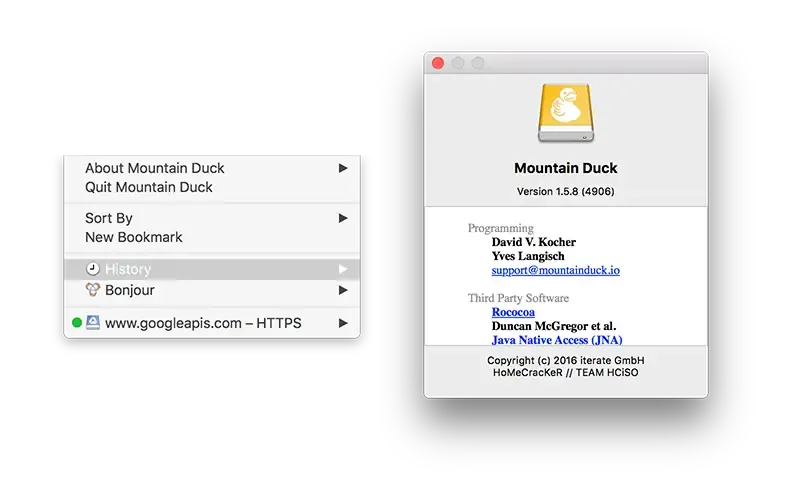Click the Mountain Duck yellow drive app icon
Screen dimensions: 800x500
566,113
